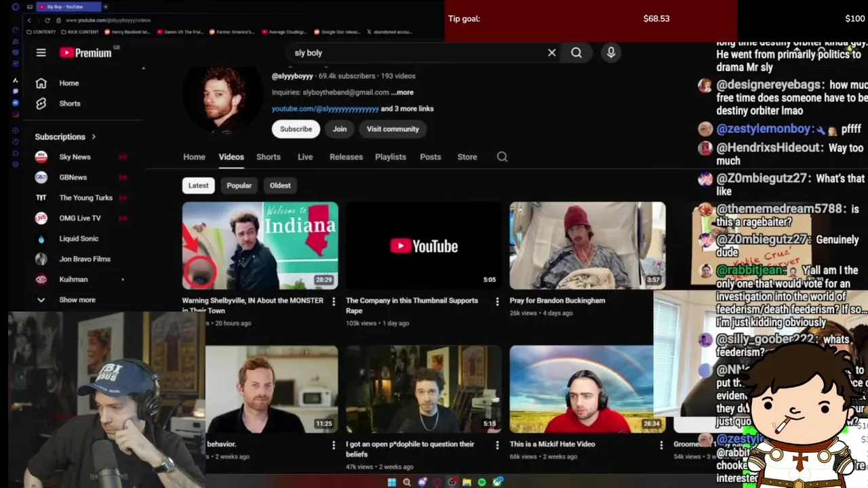Start voice search with the microphone icon
Image resolution: width=868 pixels, height=488 pixels.
(x=611, y=53)
